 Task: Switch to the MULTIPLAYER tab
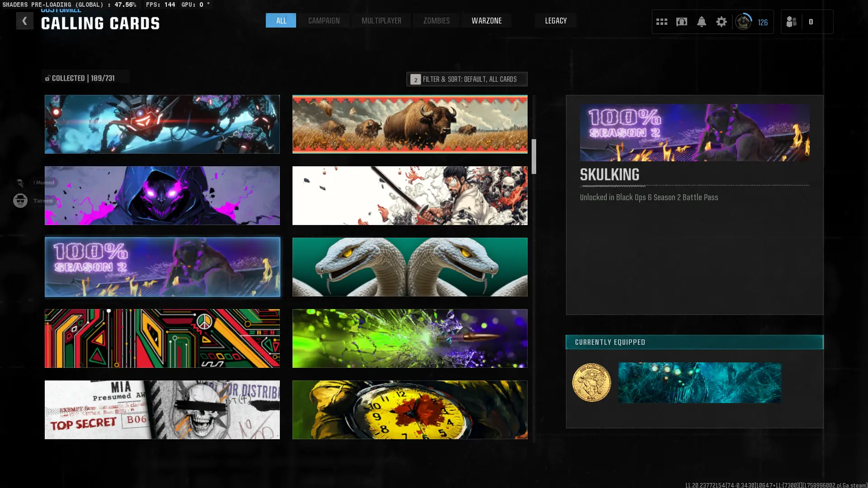click(x=381, y=20)
